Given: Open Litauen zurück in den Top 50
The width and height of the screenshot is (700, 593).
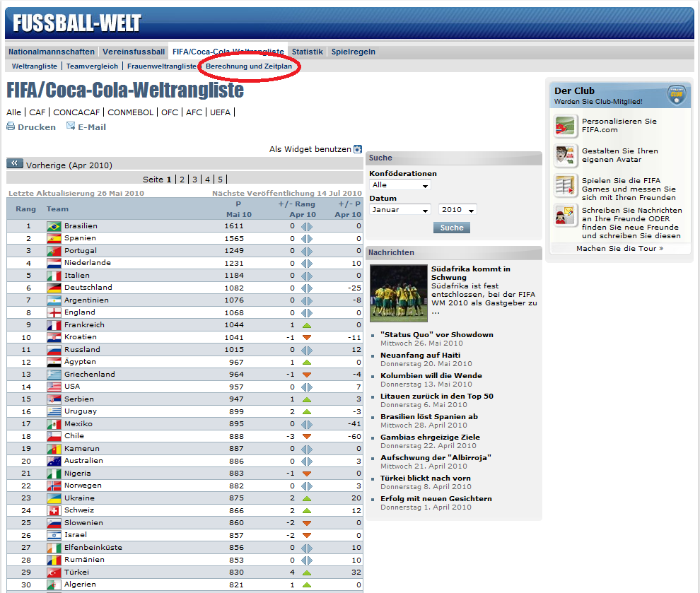Looking at the screenshot, I should coord(436,397).
